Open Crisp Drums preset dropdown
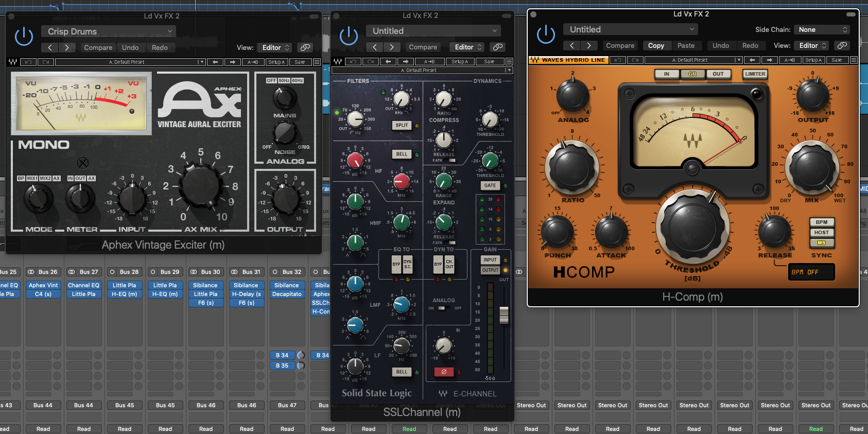 tap(109, 31)
